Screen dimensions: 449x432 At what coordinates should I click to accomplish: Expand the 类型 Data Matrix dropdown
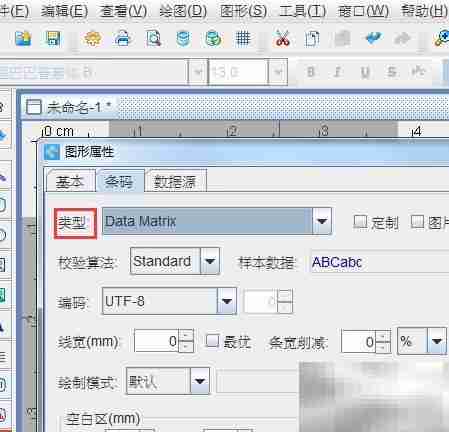tap(322, 221)
